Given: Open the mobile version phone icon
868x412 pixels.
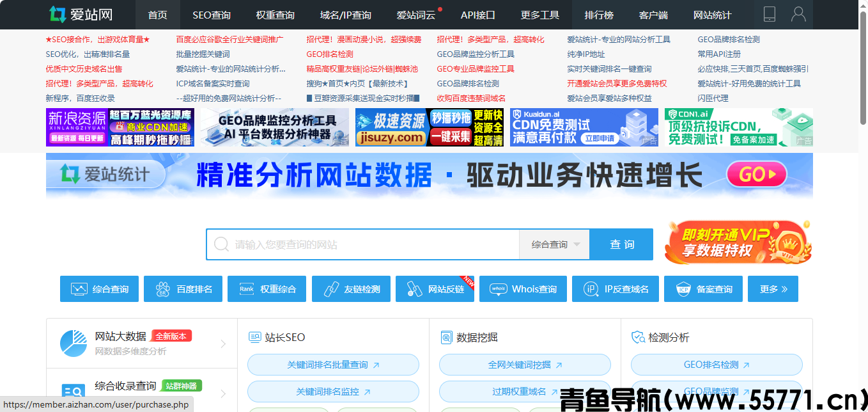Looking at the screenshot, I should [x=770, y=14].
